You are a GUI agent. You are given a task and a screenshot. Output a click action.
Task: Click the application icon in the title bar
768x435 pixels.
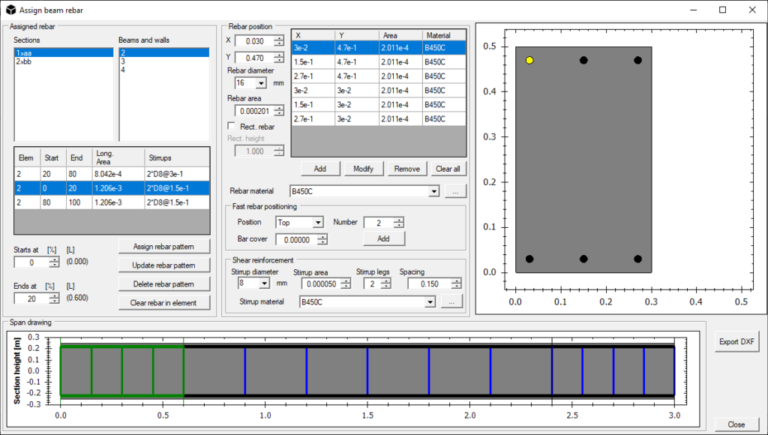click(x=10, y=9)
